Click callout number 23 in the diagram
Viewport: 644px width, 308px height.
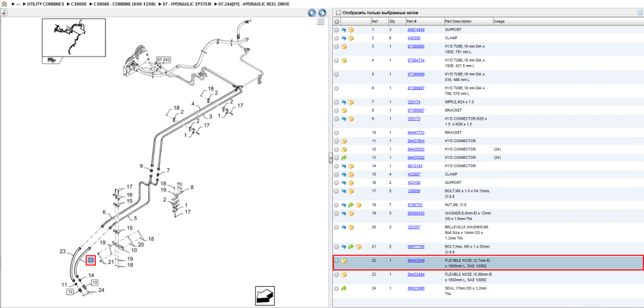click(x=62, y=251)
